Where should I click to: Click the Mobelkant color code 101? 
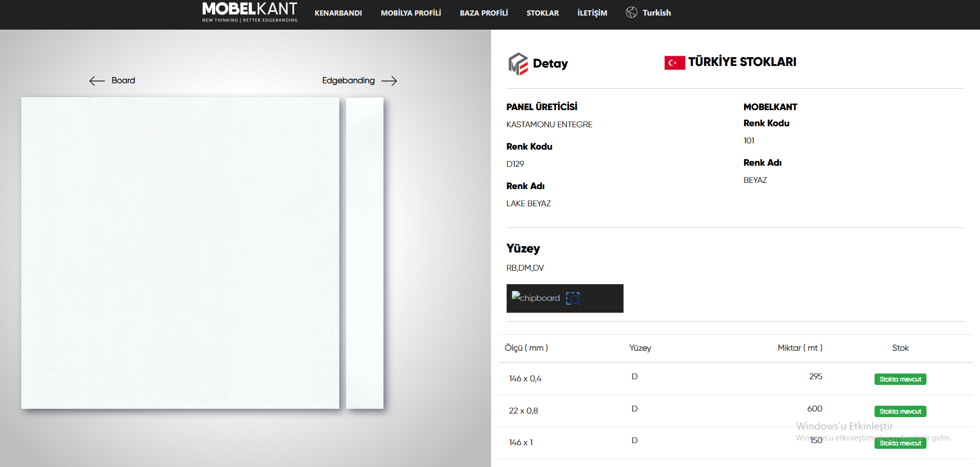click(749, 141)
